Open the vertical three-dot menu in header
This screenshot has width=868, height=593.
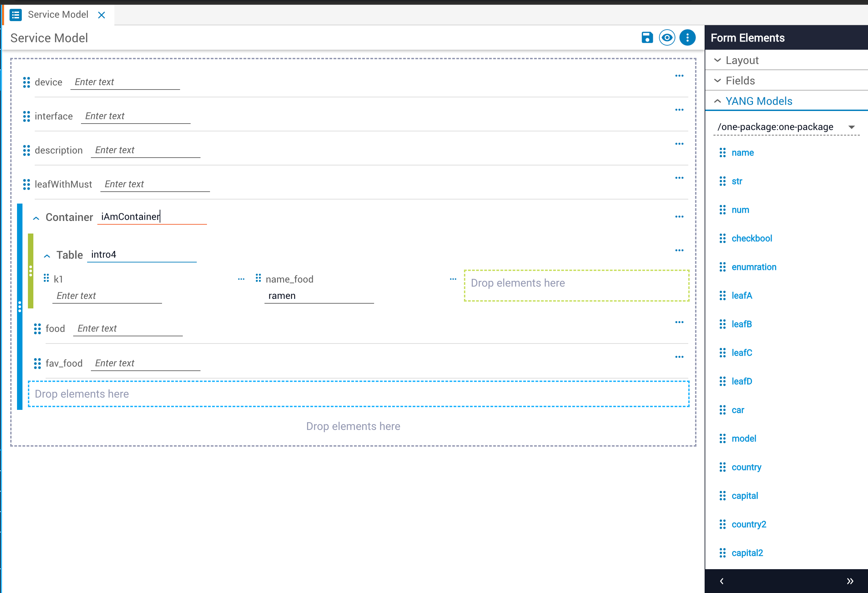point(687,37)
